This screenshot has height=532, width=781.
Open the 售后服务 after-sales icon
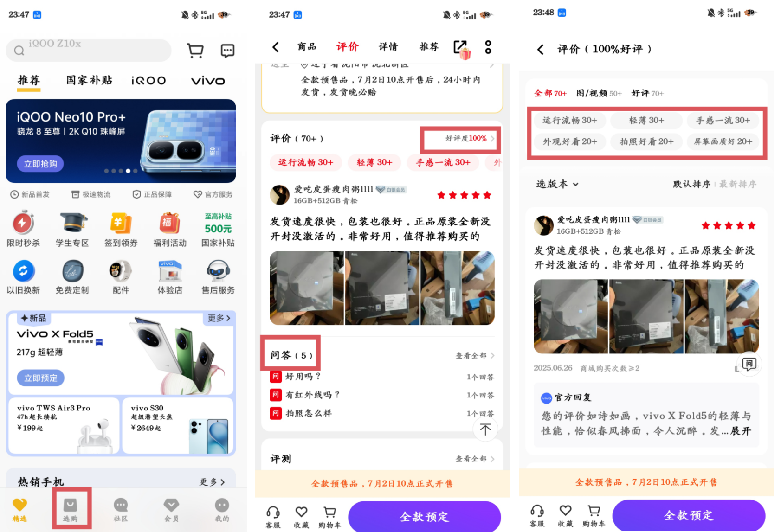218,277
